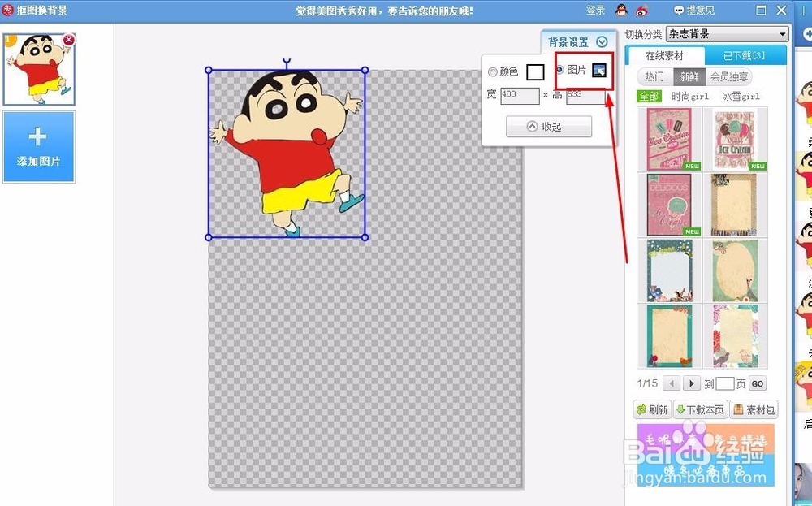Pick the oval frame with giraffe background
Image resolution: width=812 pixels, height=506 pixels.
tap(735, 270)
